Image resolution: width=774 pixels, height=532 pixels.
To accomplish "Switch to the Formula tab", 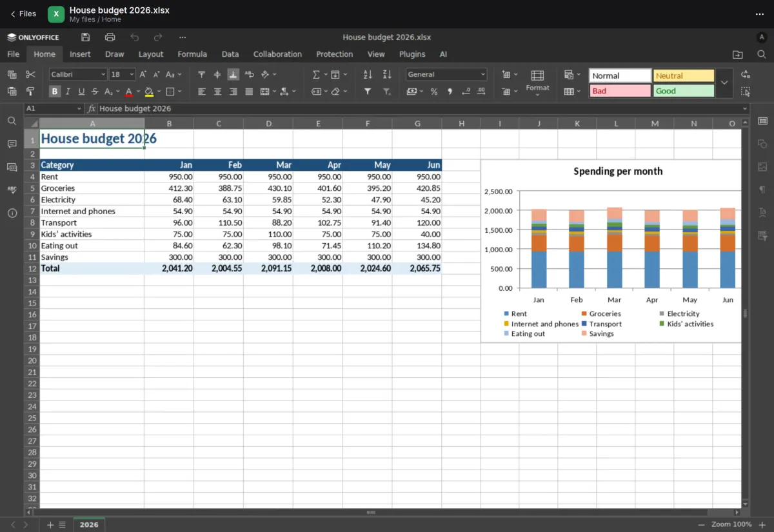I will pos(192,54).
